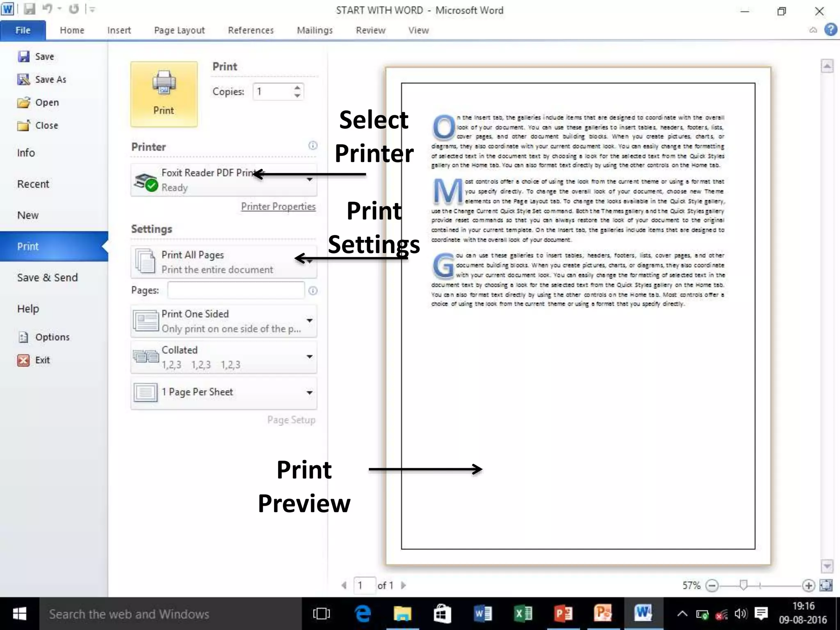This screenshot has height=630, width=840.
Task: Open a document via Open item
Action: [38, 102]
